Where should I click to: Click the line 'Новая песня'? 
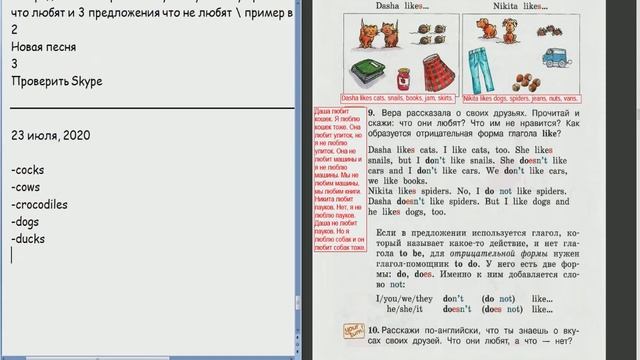(x=43, y=47)
